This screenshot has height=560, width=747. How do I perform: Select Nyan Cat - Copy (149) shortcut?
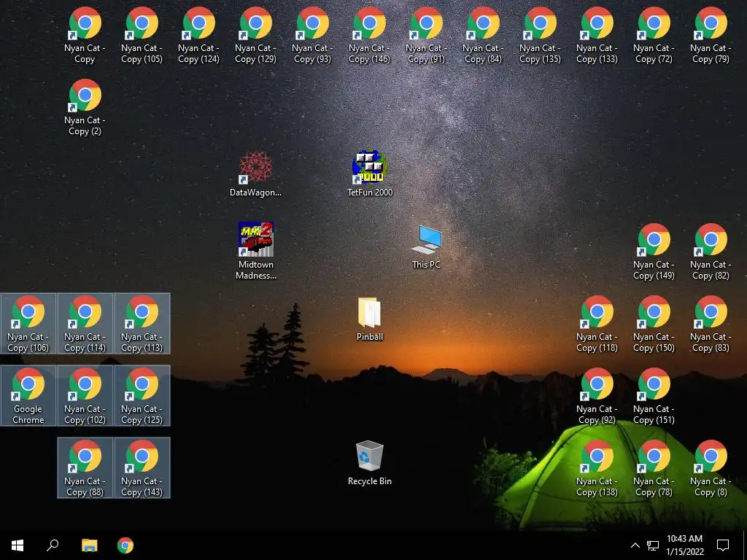point(654,252)
